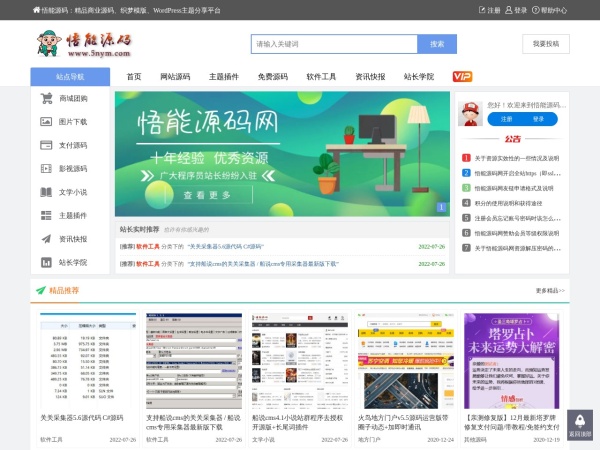The image size is (600, 450).
Task: Click the home icon in top bar
Action: pyautogui.click(x=36, y=10)
